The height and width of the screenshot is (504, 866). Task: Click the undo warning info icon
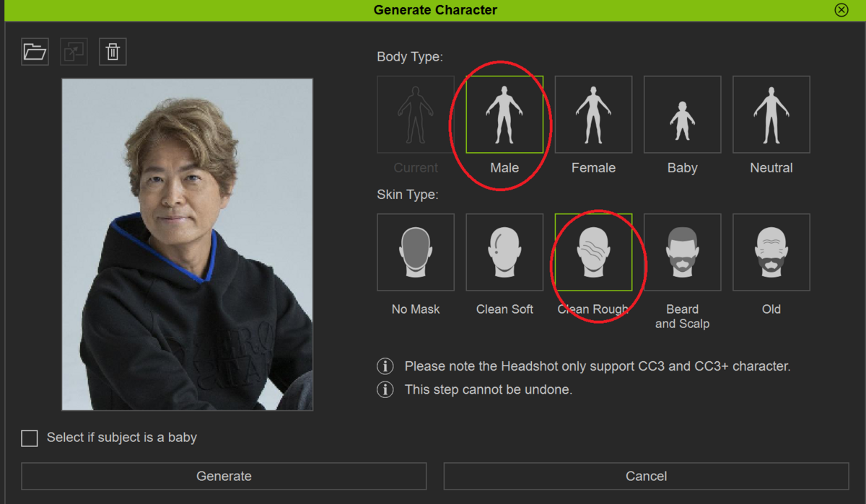385,390
